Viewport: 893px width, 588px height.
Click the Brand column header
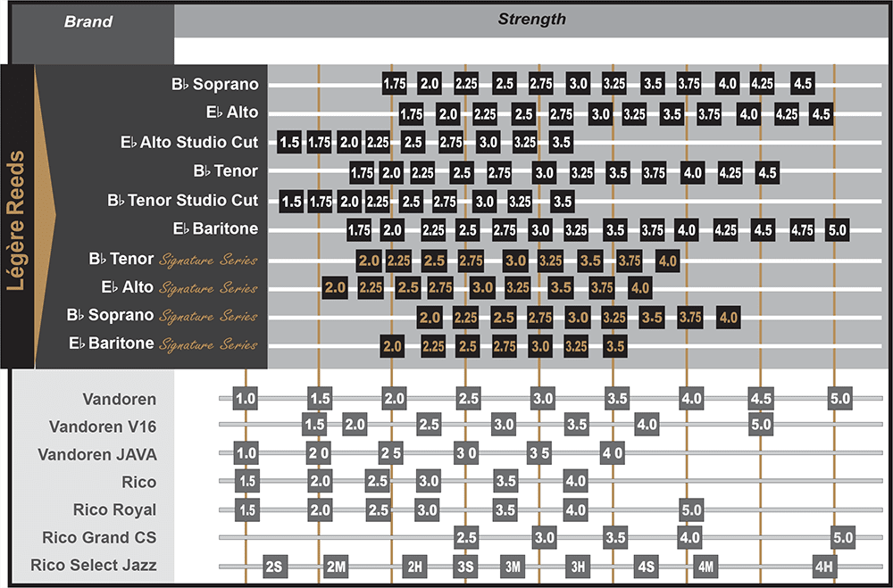[88, 21]
